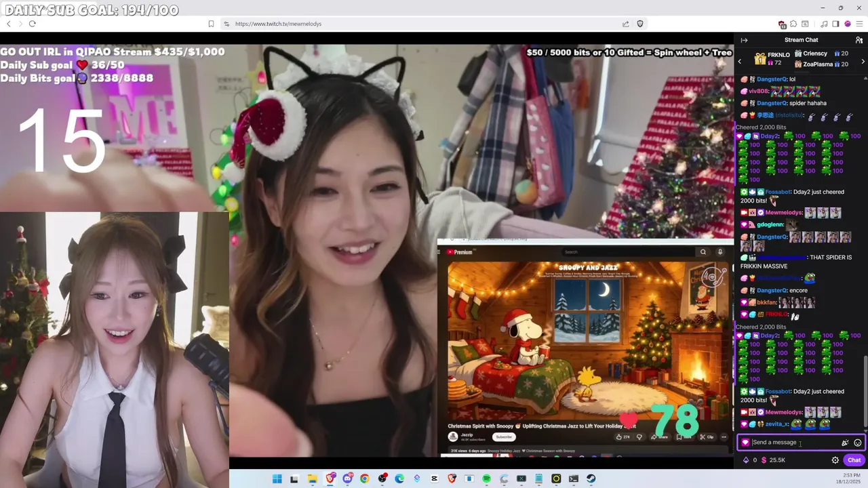
Task: Click gdoglenn username in chat
Action: [770, 224]
